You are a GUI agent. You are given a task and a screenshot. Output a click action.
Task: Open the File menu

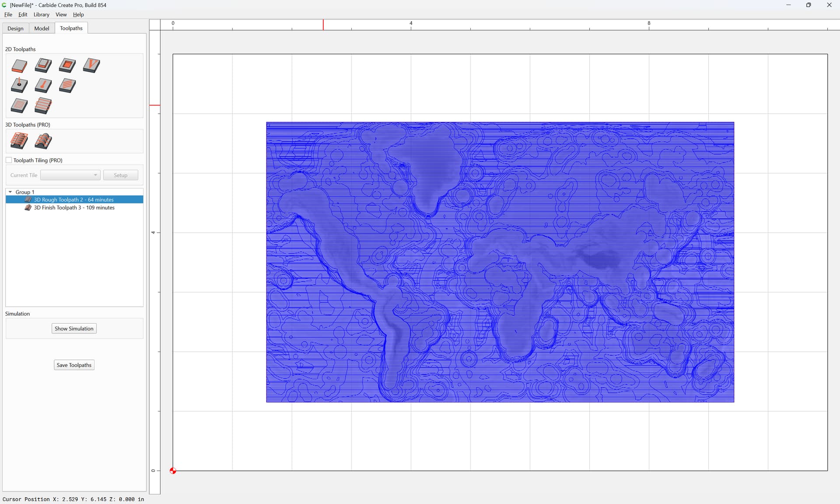coord(8,14)
